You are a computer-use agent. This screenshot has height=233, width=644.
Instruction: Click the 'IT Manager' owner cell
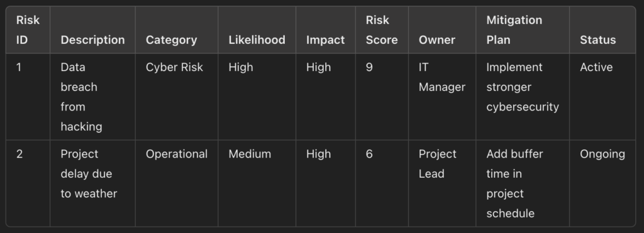click(x=442, y=97)
